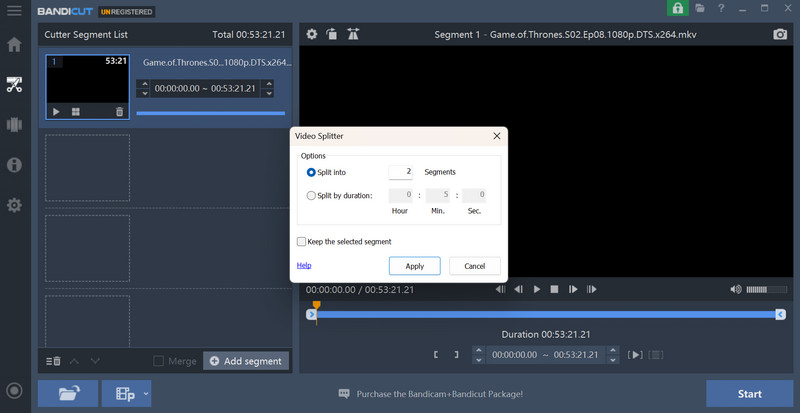Open the help question mark icon

[721, 8]
